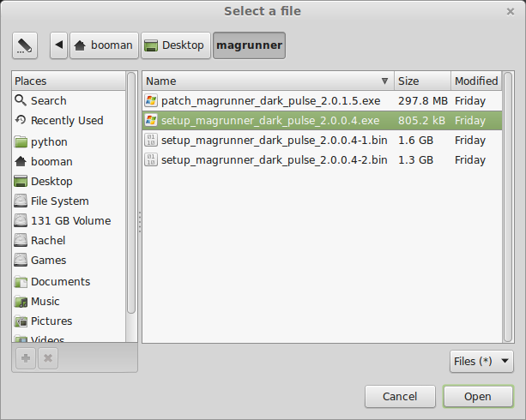Viewport: 526px width, 420px height.
Task: Click the 131 GB Volume drive icon
Action: point(21,221)
